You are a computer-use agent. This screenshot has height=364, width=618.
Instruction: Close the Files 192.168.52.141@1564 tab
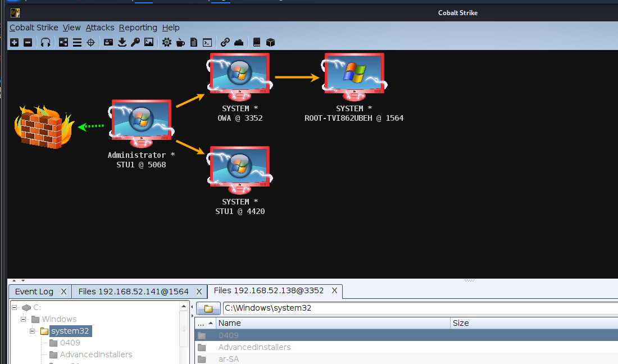pyautogui.click(x=199, y=292)
